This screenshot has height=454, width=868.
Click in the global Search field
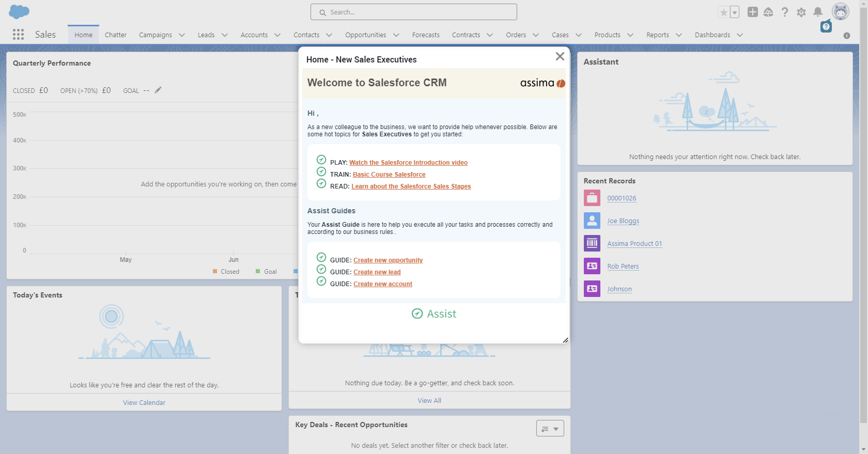[413, 12]
